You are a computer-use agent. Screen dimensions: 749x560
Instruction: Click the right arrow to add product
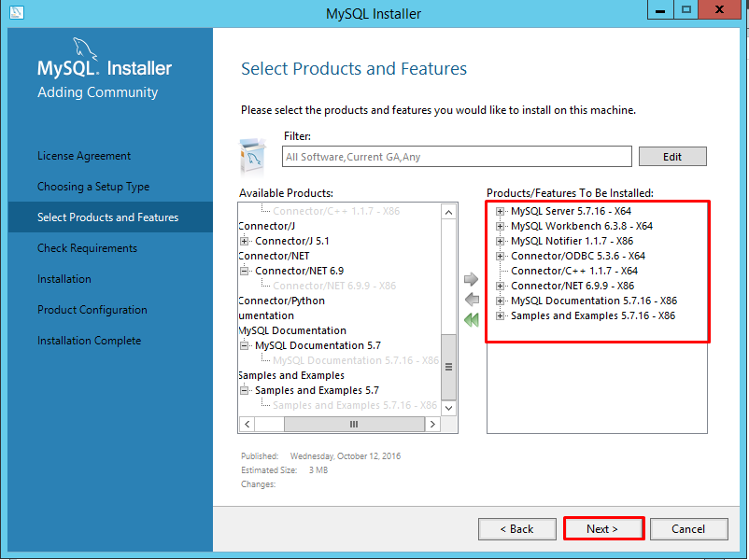pos(471,279)
